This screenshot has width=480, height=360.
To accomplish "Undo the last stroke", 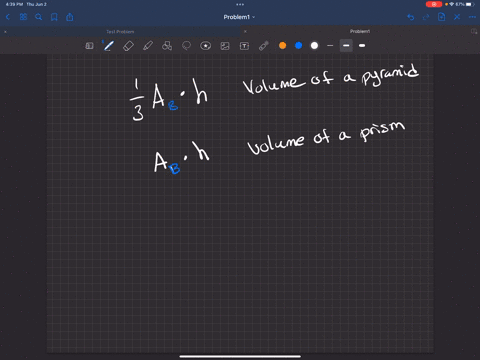I will pos(411,17).
